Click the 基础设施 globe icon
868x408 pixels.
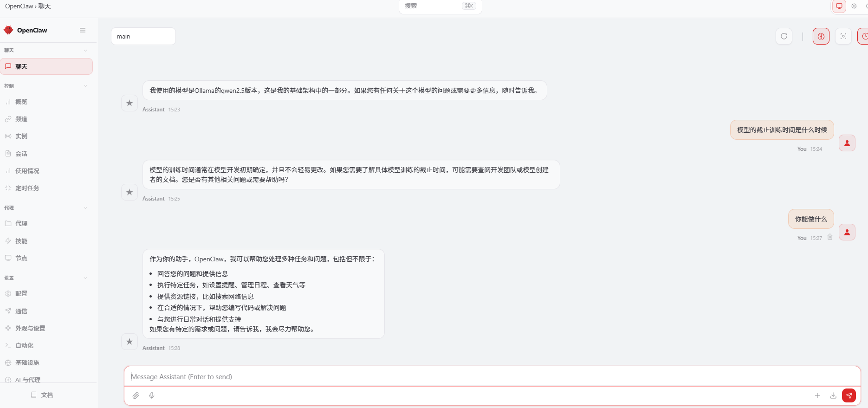click(x=8, y=363)
